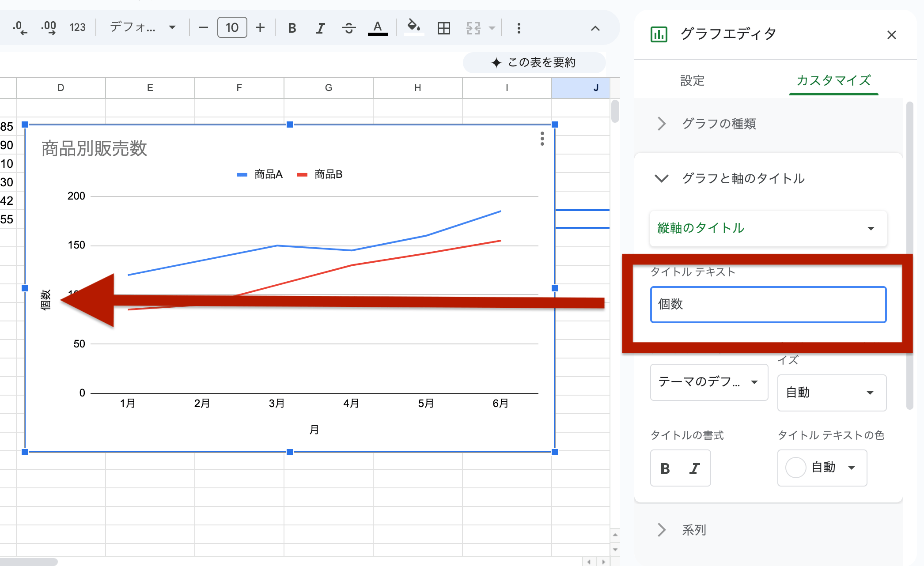Collapse the toolbar with the chevron
Screen dimensions: 924x566
click(595, 28)
